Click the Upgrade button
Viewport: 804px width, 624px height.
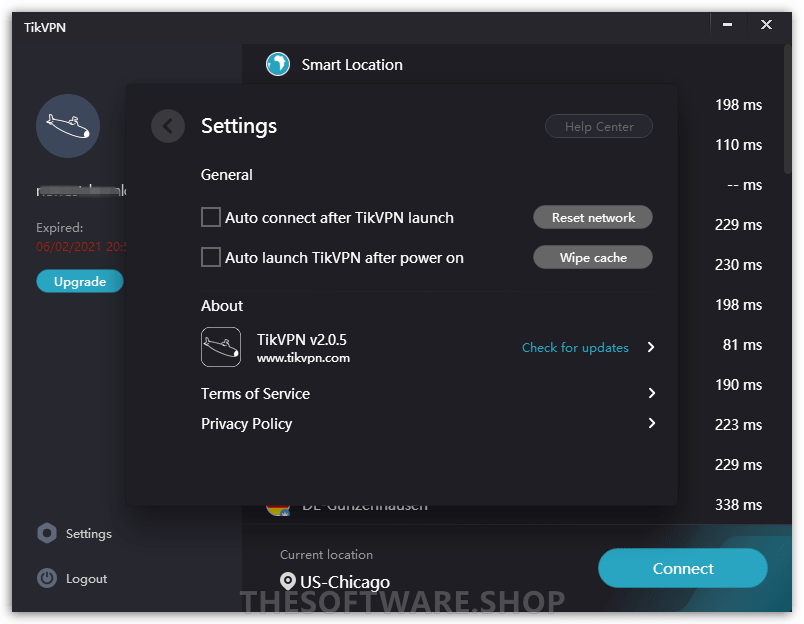[x=79, y=281]
